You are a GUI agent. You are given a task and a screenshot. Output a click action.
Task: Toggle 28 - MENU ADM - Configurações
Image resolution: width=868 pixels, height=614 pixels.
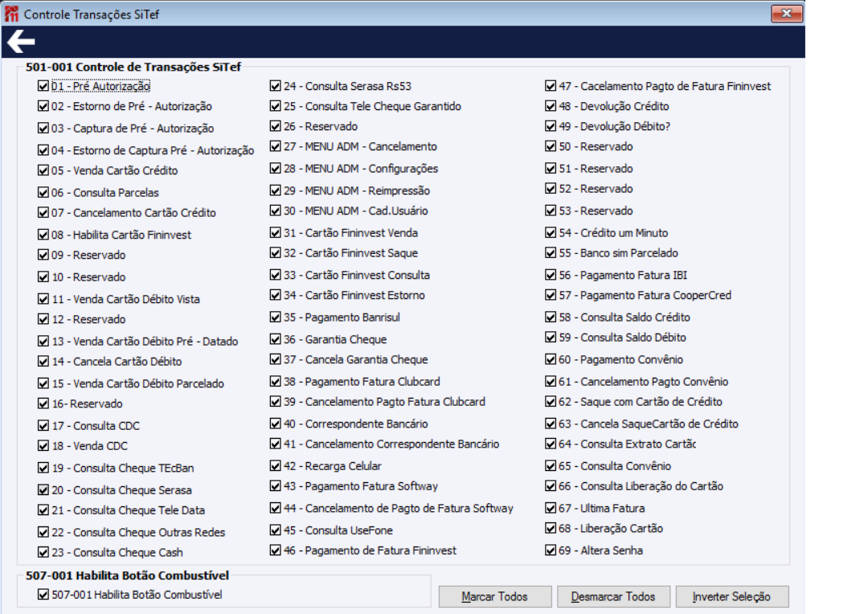pos(275,168)
